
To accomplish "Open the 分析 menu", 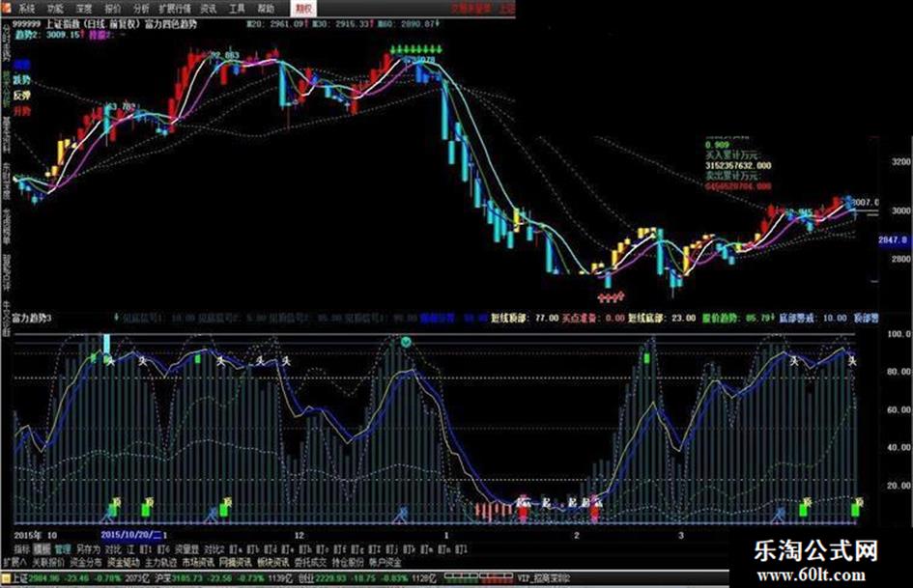I will pos(141,9).
